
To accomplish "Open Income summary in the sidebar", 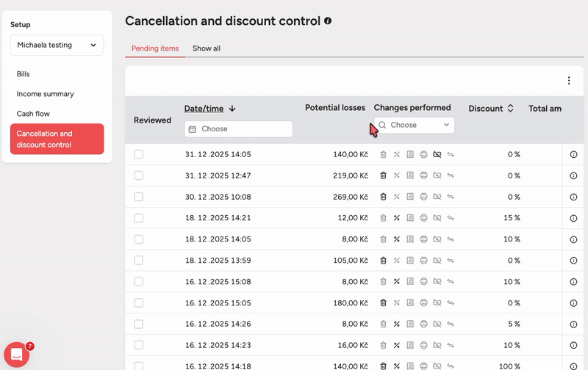I will (46, 94).
